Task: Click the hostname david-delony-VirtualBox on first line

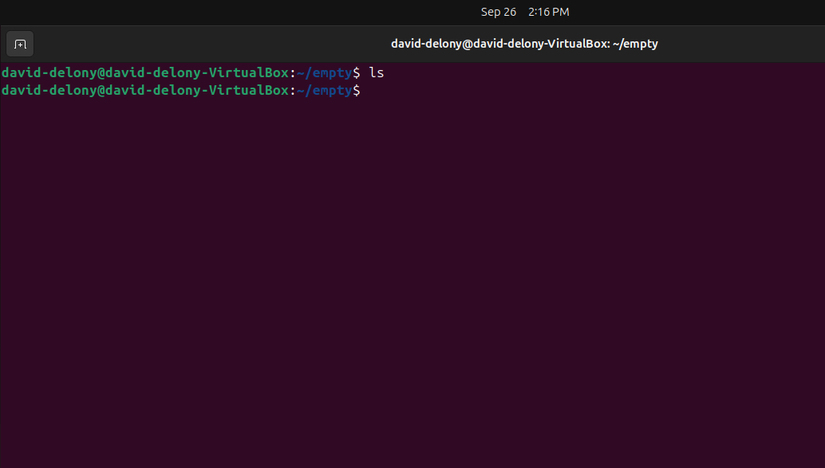Action: 198,73
